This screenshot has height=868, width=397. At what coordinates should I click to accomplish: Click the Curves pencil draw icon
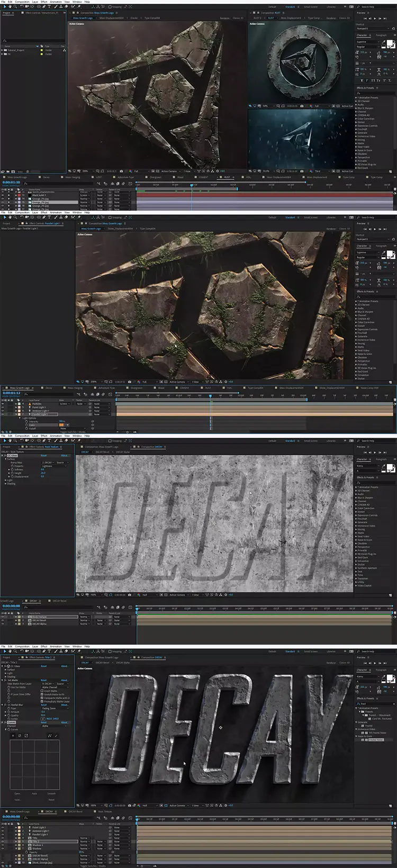(x=56, y=736)
